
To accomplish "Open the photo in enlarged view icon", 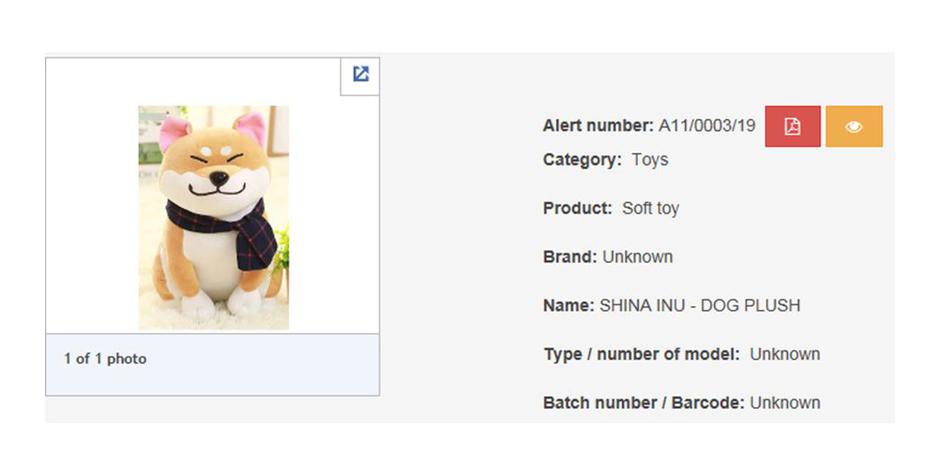I will tap(360, 74).
